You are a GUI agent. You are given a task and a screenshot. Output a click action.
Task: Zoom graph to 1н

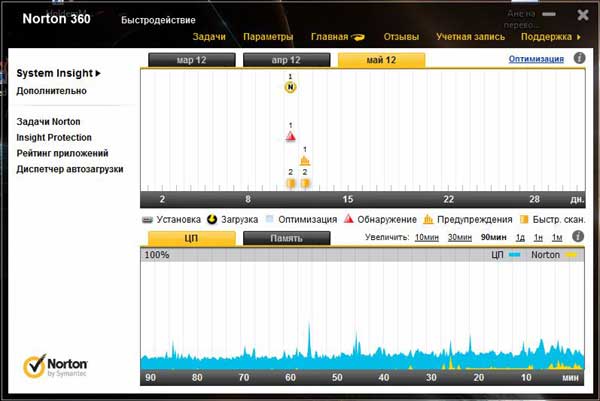click(538, 238)
